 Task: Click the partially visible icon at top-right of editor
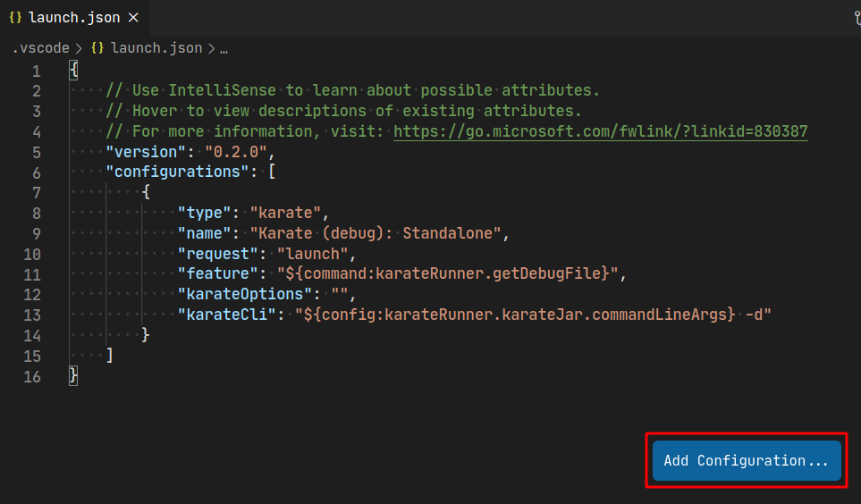[x=856, y=18]
